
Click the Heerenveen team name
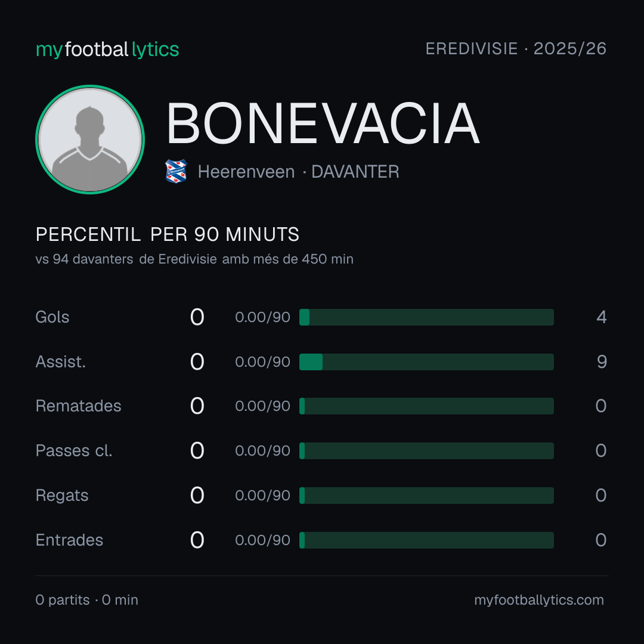[x=246, y=172]
